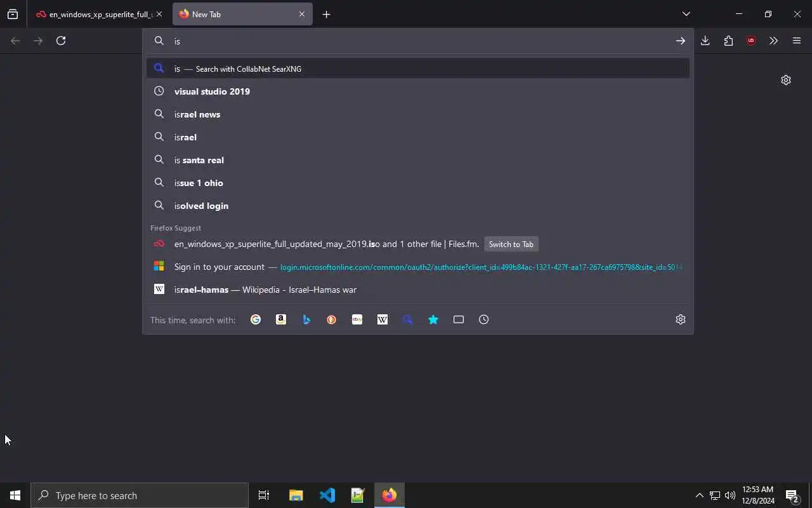Open the volume speaker tray icon
This screenshot has width=812, height=508.
click(x=730, y=495)
